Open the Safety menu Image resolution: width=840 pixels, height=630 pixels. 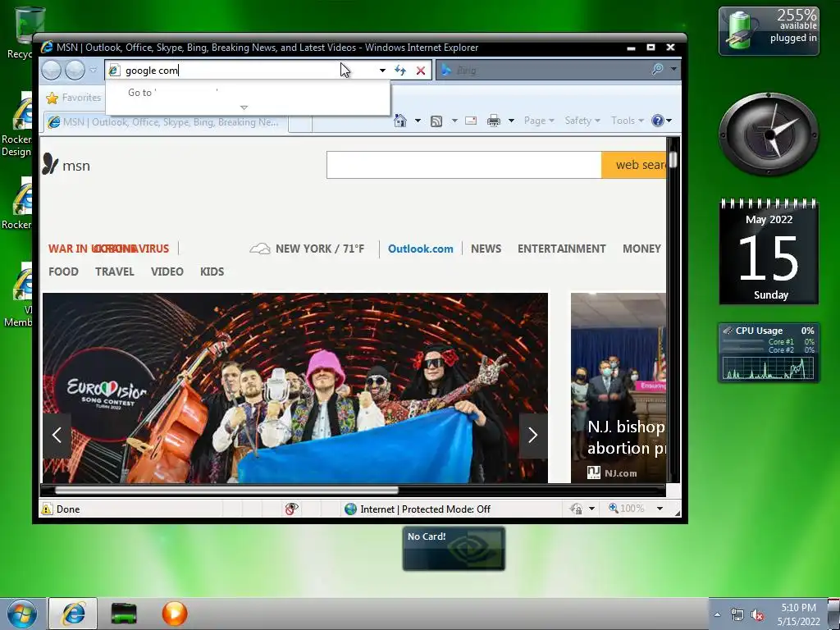[x=582, y=121]
